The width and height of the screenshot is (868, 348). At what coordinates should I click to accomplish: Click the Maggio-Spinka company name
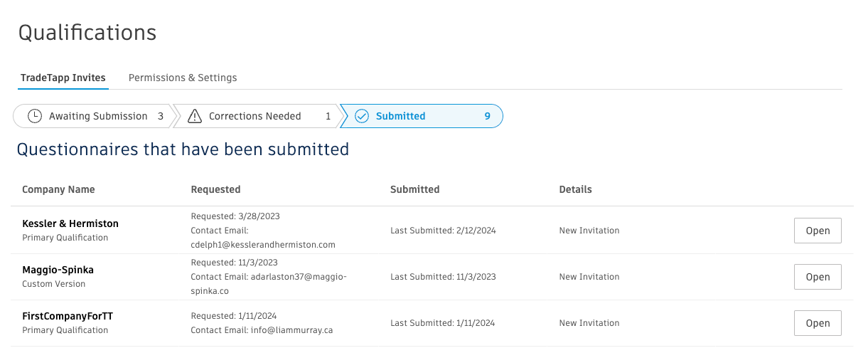point(58,270)
